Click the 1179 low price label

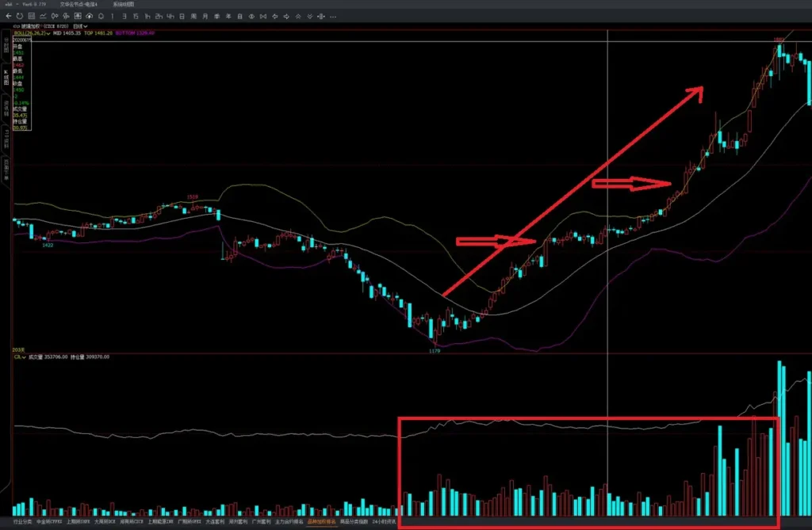coord(435,351)
